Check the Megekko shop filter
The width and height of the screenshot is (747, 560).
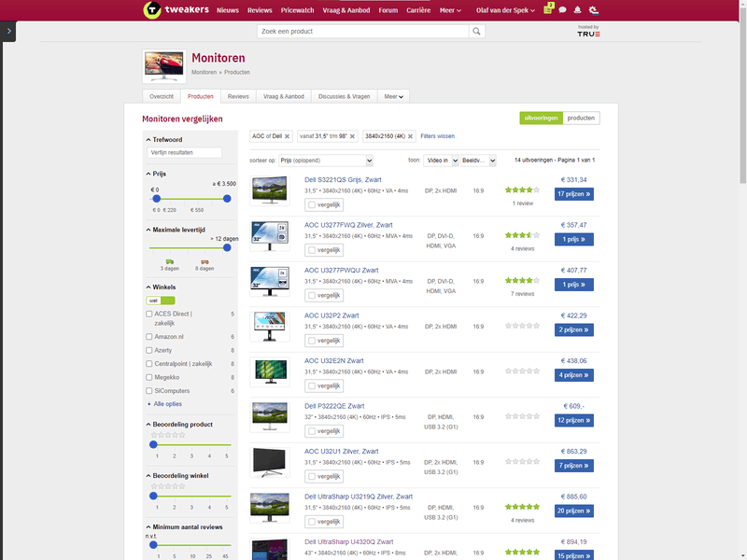pos(149,378)
